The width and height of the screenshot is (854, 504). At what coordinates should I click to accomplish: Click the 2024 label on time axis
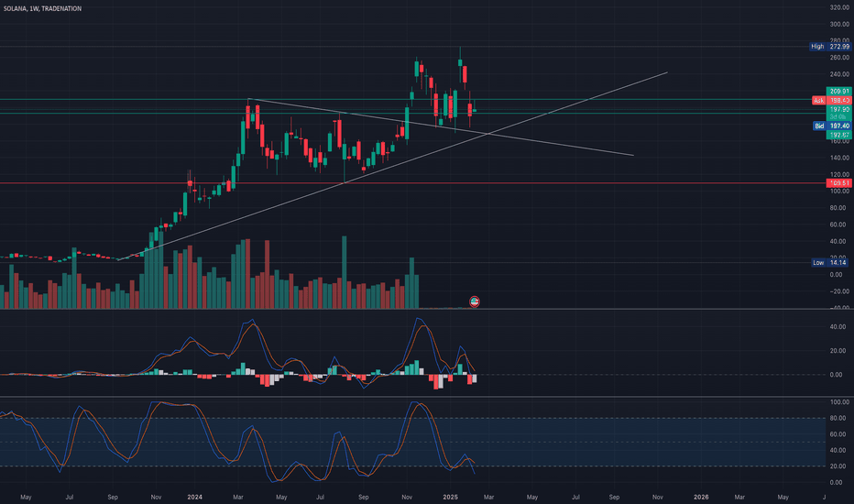(194, 497)
